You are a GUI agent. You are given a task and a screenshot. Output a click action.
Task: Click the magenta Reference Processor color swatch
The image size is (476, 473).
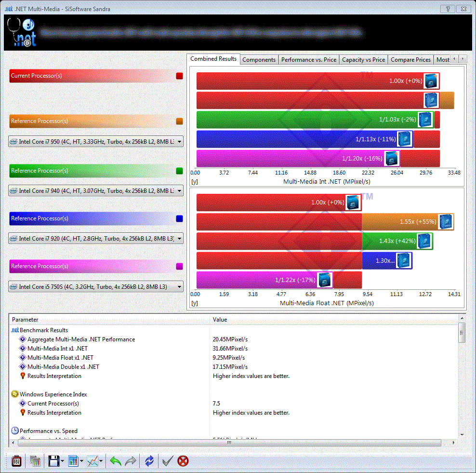[x=179, y=267]
